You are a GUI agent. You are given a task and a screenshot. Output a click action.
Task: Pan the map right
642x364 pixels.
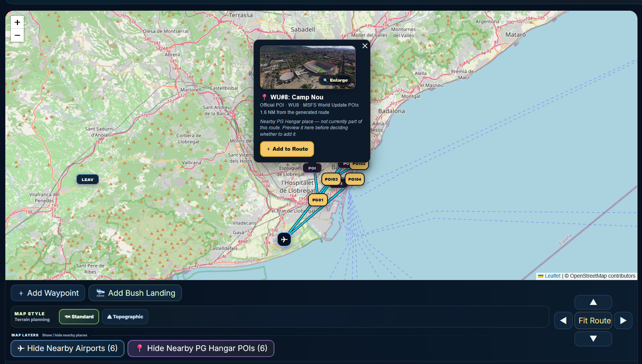point(623,321)
